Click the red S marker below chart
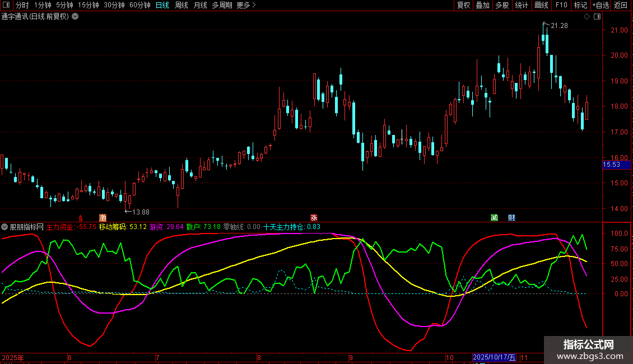This screenshot has height=364, width=633. [x=81, y=218]
